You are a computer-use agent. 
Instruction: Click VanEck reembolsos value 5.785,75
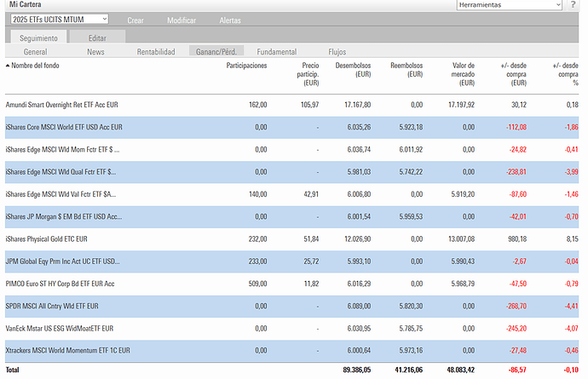(x=411, y=329)
